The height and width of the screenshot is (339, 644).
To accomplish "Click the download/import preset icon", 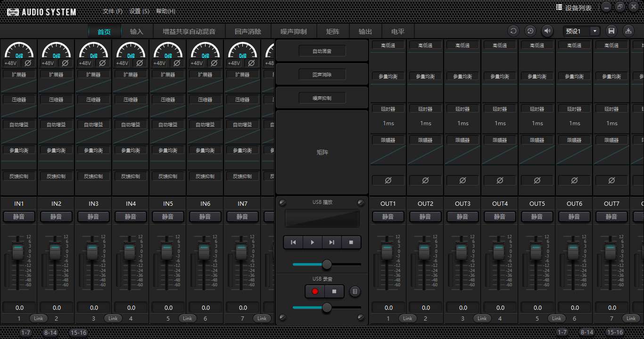I will pyautogui.click(x=628, y=31).
